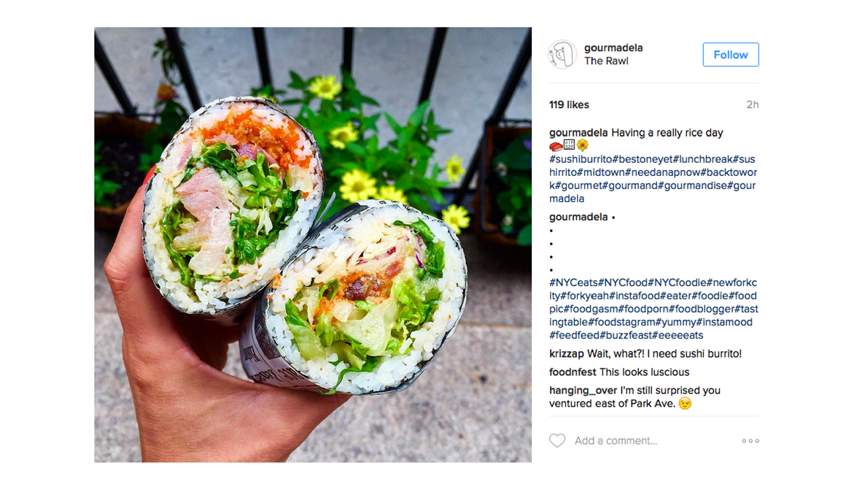Click the sushi emoji in the caption
868x489 pixels.
coord(555,146)
